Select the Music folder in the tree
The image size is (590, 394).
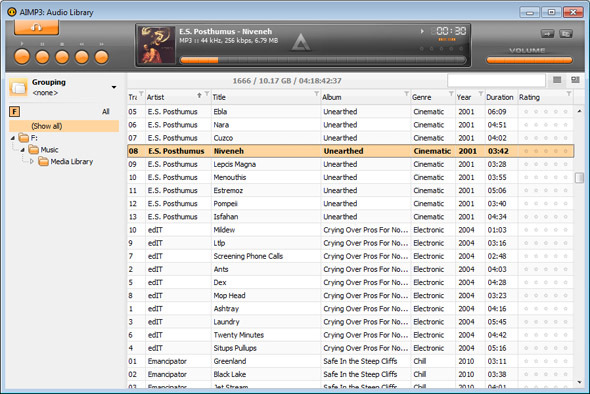click(44, 150)
